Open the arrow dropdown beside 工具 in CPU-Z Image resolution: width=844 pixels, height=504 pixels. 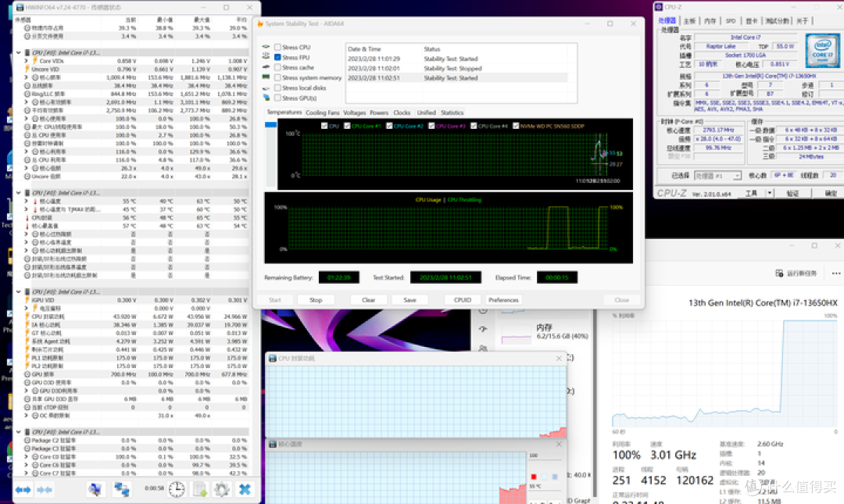pos(770,193)
